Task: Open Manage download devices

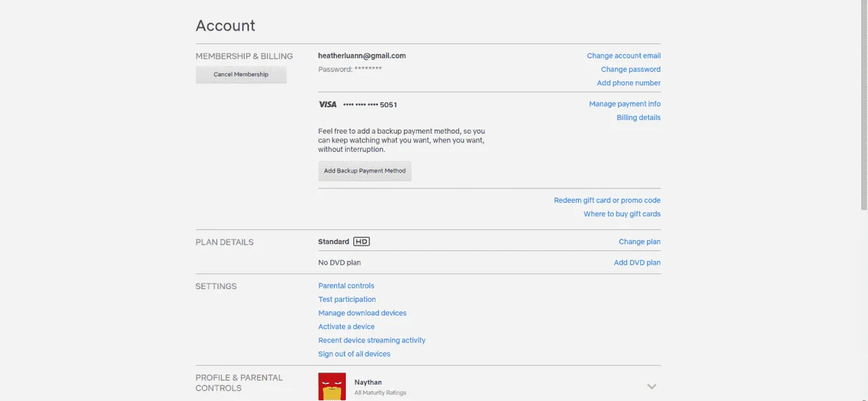Action: [x=362, y=313]
